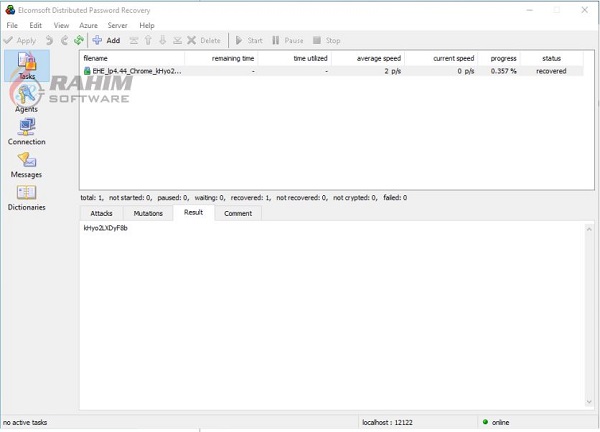Click the redo arrow icon
Screen dimensions: 600x432
[64, 40]
